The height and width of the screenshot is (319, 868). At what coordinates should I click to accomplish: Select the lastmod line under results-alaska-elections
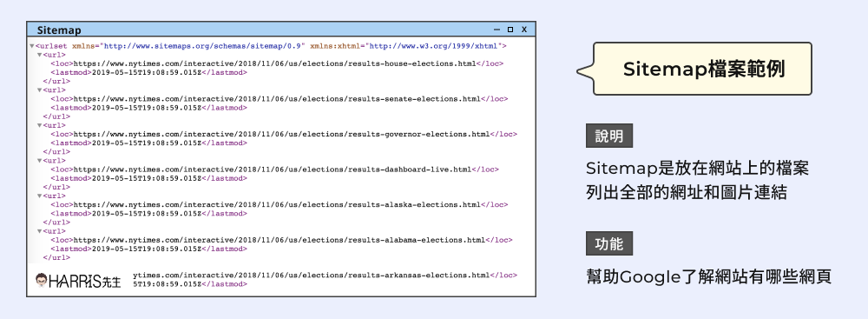149,214
